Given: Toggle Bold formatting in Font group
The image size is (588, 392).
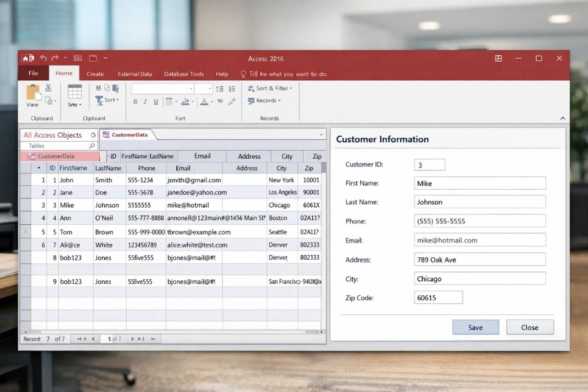Looking at the screenshot, I should pos(135,102).
